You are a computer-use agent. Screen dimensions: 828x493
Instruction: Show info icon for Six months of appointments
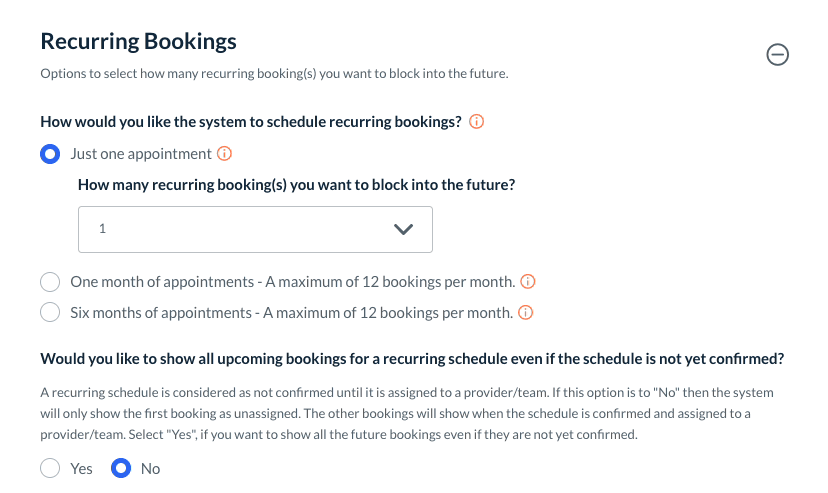point(525,313)
